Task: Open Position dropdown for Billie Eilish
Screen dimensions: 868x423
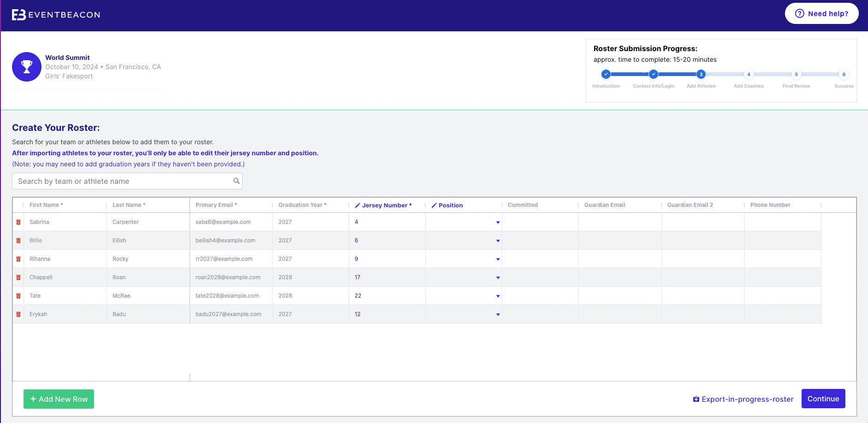Action: click(x=498, y=241)
